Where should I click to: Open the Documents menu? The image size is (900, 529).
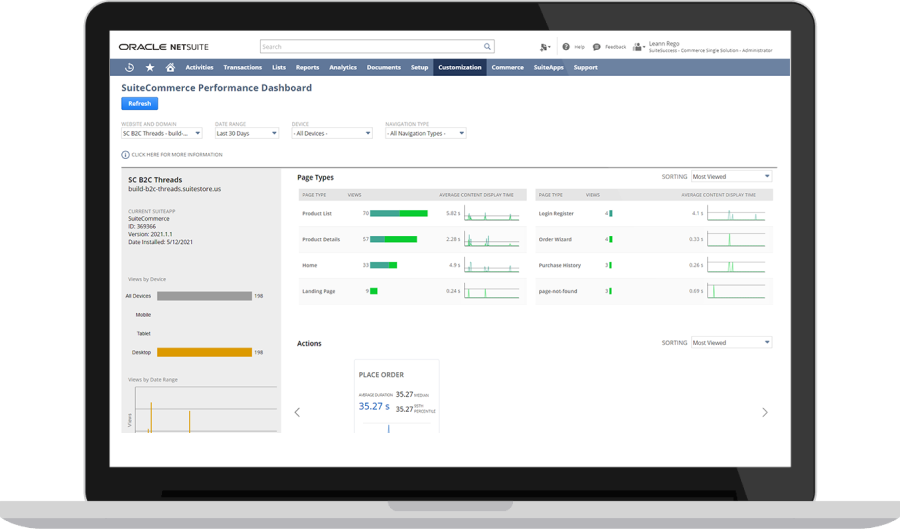[383, 68]
